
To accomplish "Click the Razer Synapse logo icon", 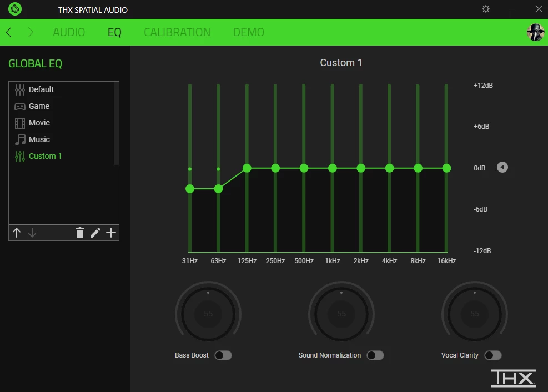I will coord(15,9).
